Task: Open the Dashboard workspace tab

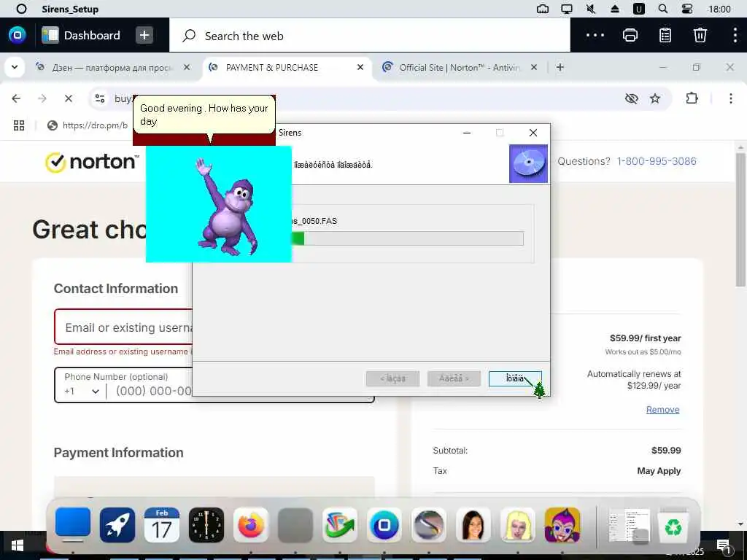Action: pyautogui.click(x=81, y=35)
